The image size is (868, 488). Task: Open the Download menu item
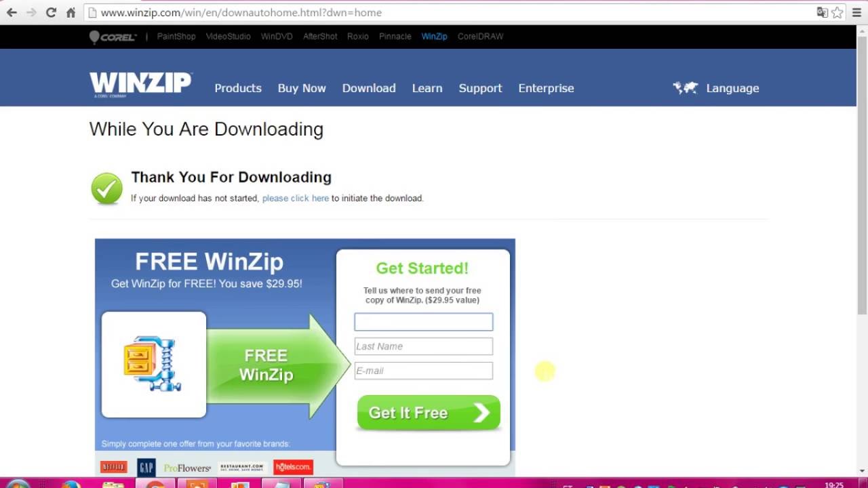[x=369, y=88]
